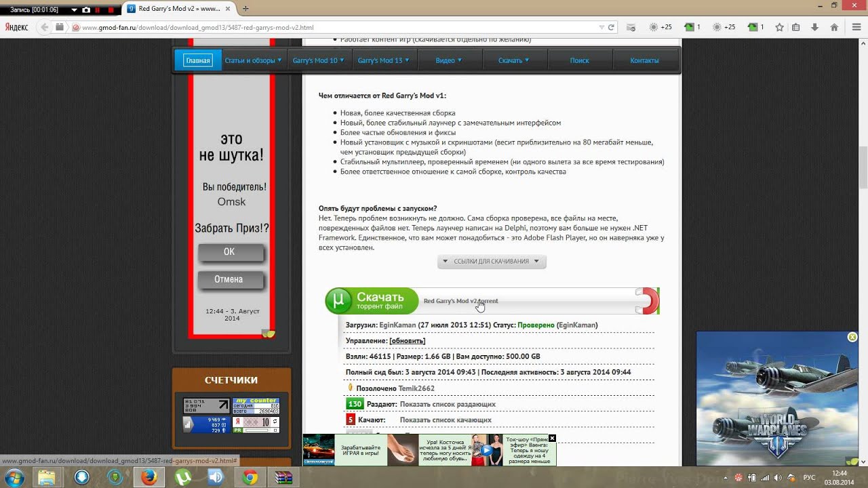Screen dimensions: 868x488
Task: Click Отмена button in prize banner
Action: (230, 279)
